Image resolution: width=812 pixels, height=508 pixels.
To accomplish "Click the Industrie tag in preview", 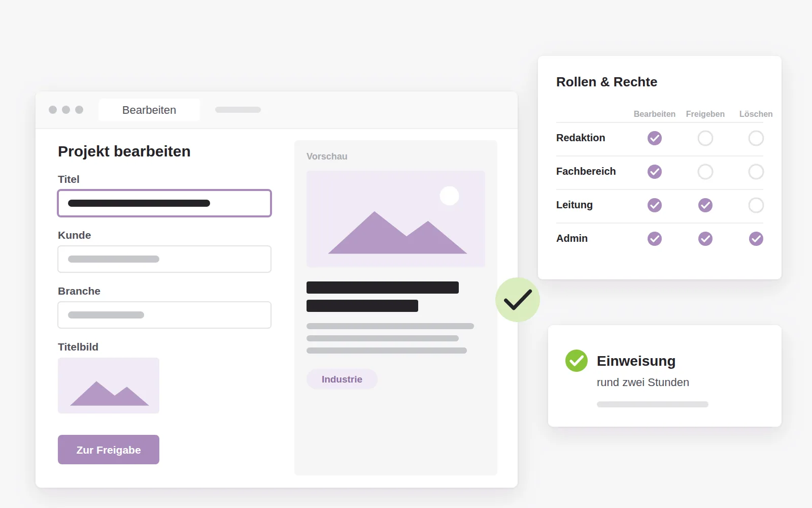I will pyautogui.click(x=342, y=379).
